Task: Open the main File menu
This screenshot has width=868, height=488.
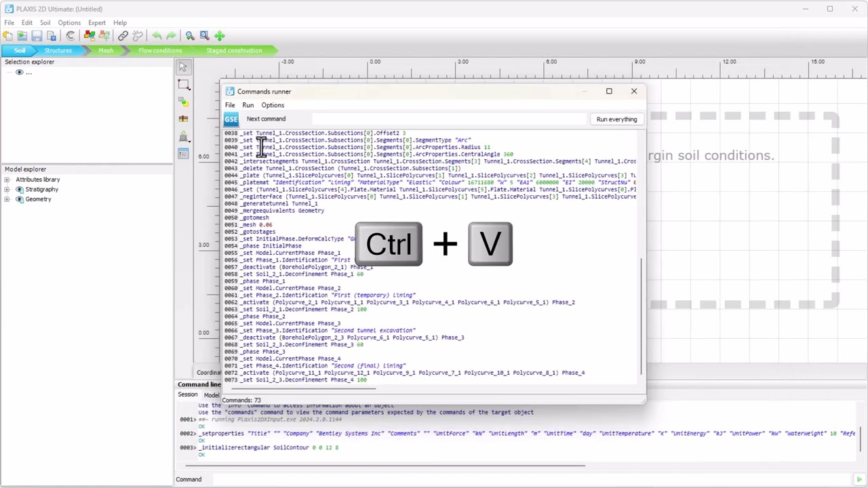Action: coord(9,23)
